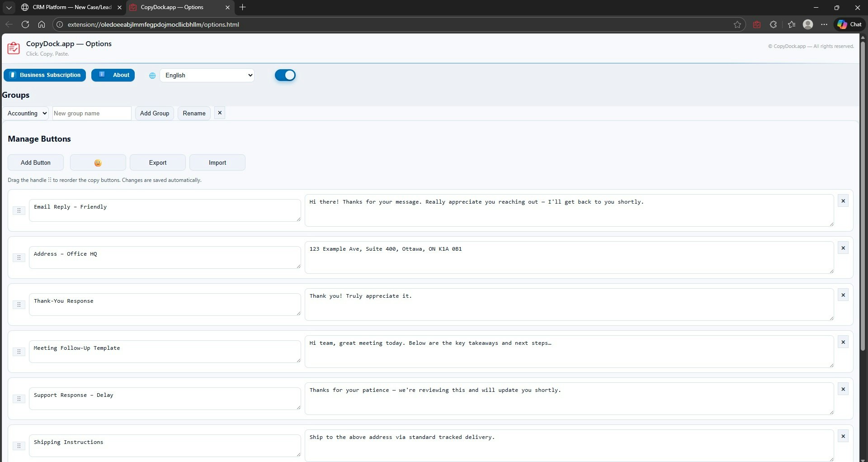Open the browser profile avatar icon
Viewport: 868px width, 462px height.
809,24
